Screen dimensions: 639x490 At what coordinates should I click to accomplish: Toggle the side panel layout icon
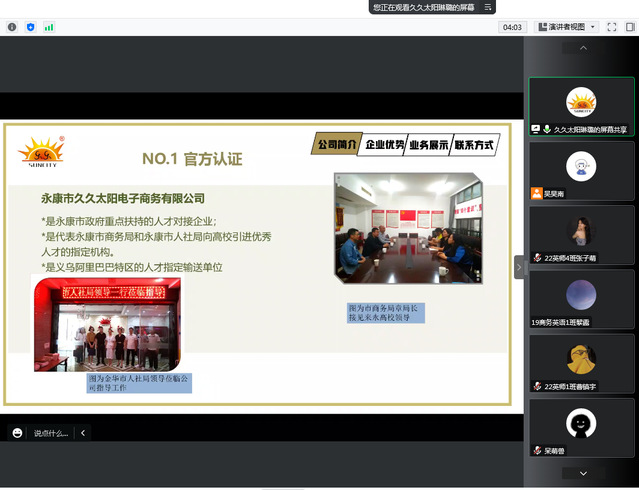pyautogui.click(x=630, y=27)
